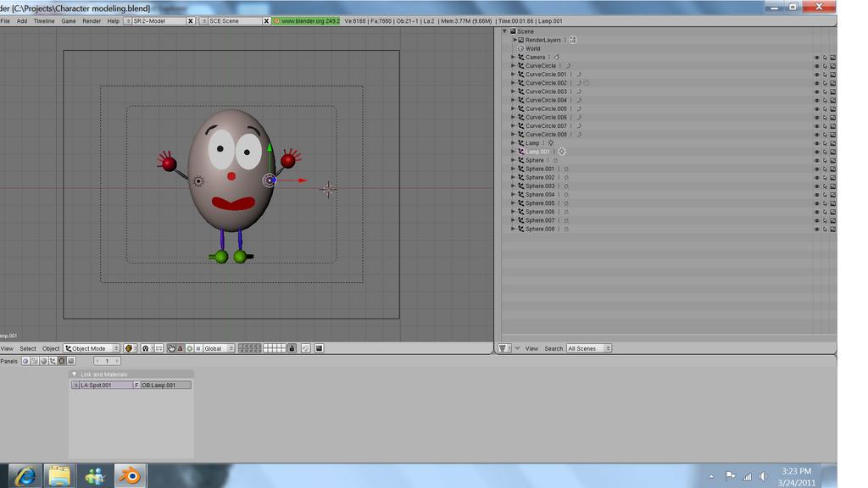Click the curve data icon beside CurveCircle.004
The width and height of the screenshot is (868, 488).
click(579, 100)
